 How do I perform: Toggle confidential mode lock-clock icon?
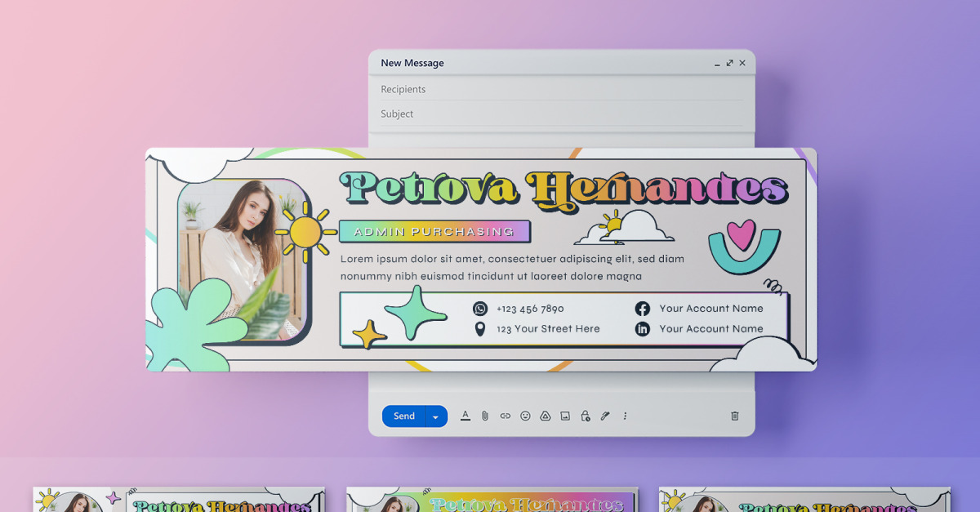pyautogui.click(x=586, y=416)
